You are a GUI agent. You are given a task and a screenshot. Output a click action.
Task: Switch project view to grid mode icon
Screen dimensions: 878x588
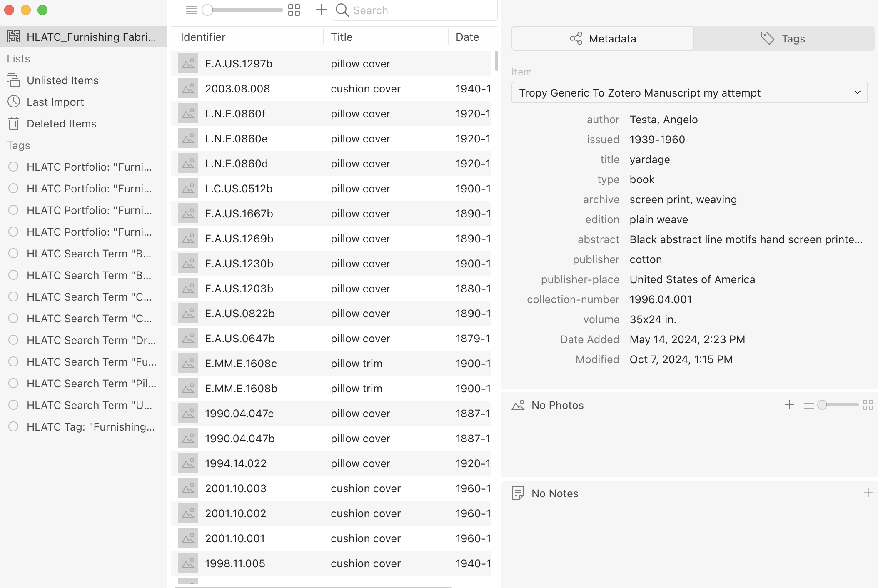pyautogui.click(x=294, y=10)
